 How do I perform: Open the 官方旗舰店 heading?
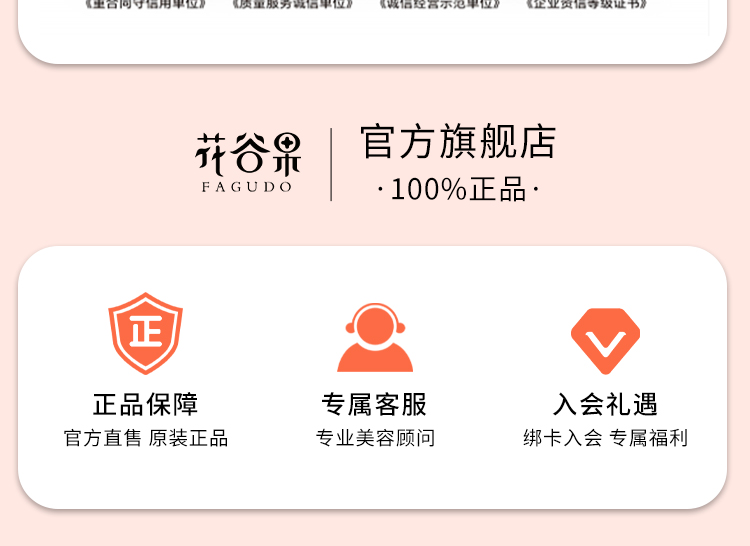point(458,141)
